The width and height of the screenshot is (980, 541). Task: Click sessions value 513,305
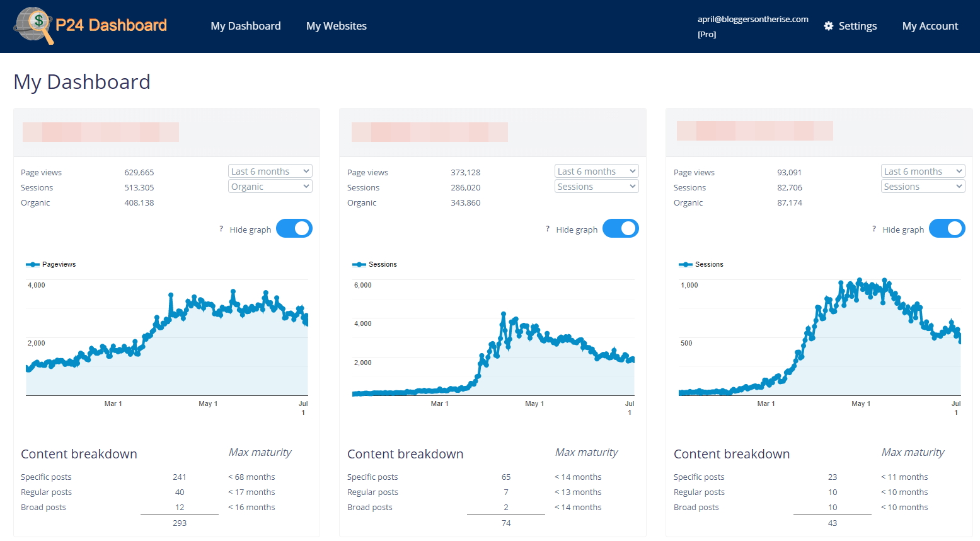pyautogui.click(x=139, y=187)
